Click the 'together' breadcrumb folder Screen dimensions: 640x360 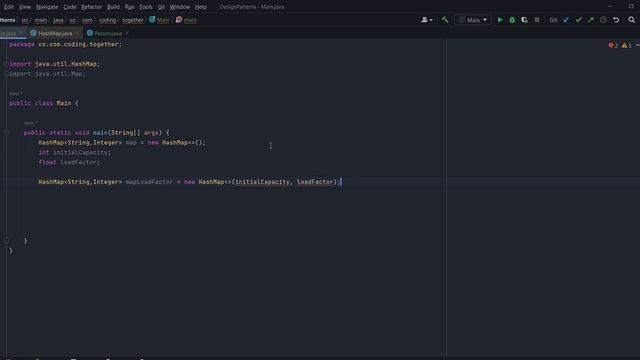pos(133,20)
